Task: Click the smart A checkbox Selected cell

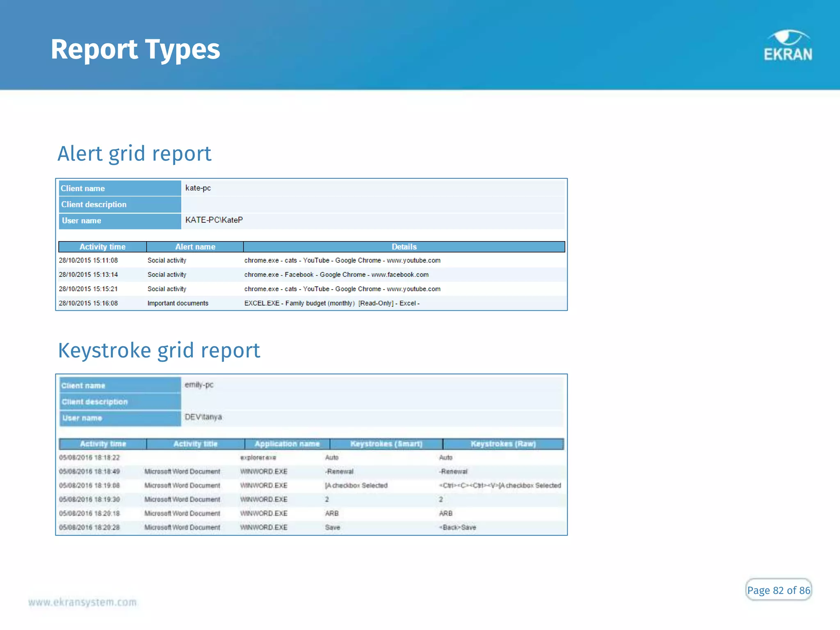Action: pyautogui.click(x=356, y=486)
